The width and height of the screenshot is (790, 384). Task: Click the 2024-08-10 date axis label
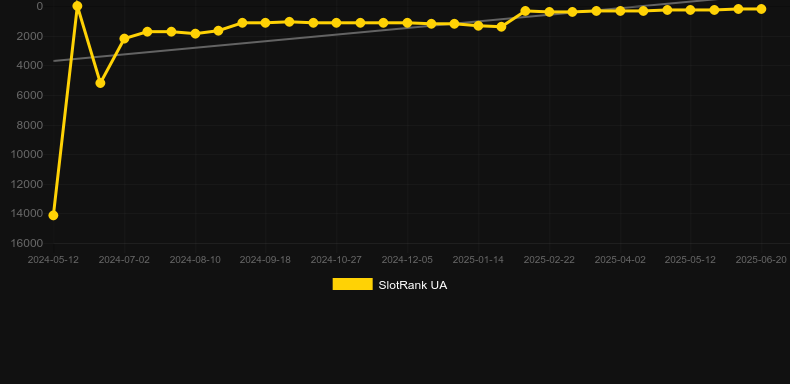pos(195,260)
